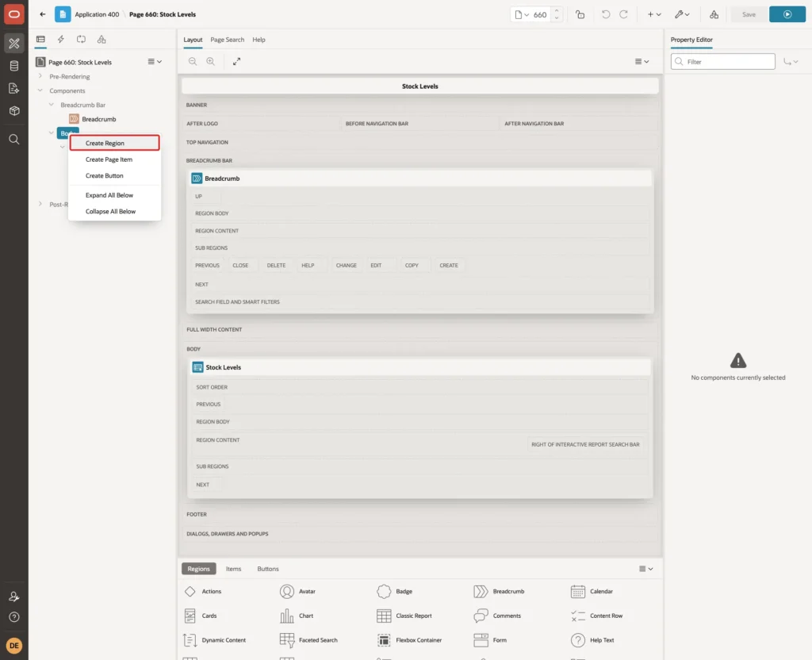Pick the Cards region type
The width and height of the screenshot is (812, 660).
(201, 616)
